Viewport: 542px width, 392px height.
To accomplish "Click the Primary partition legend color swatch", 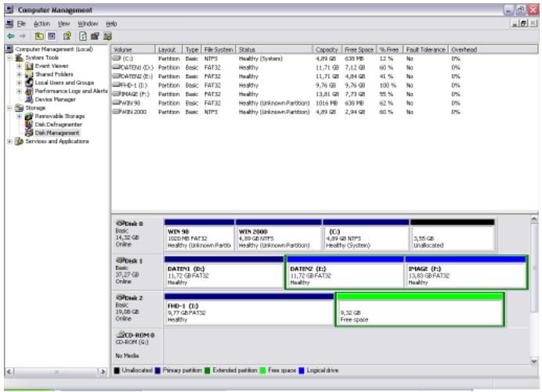I will [x=157, y=371].
